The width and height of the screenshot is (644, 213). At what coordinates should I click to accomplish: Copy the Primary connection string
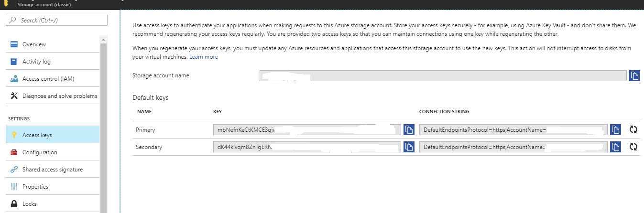615,130
